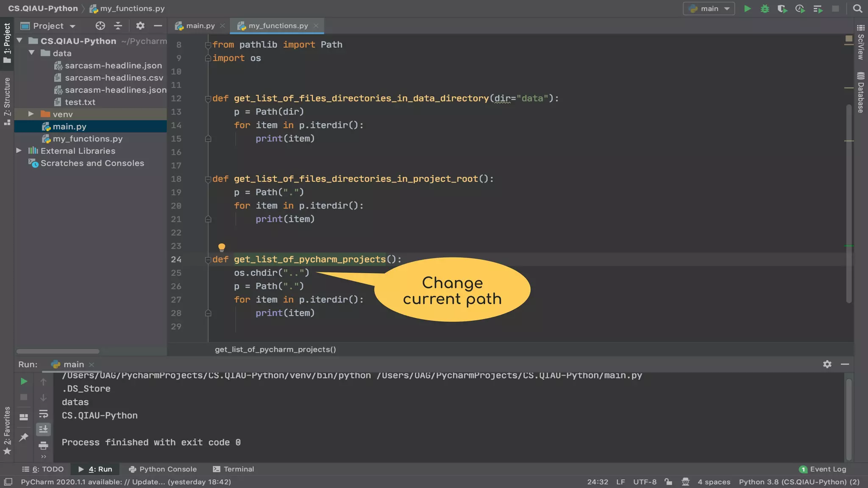Collapse the data folder
868x488 pixels.
32,53
